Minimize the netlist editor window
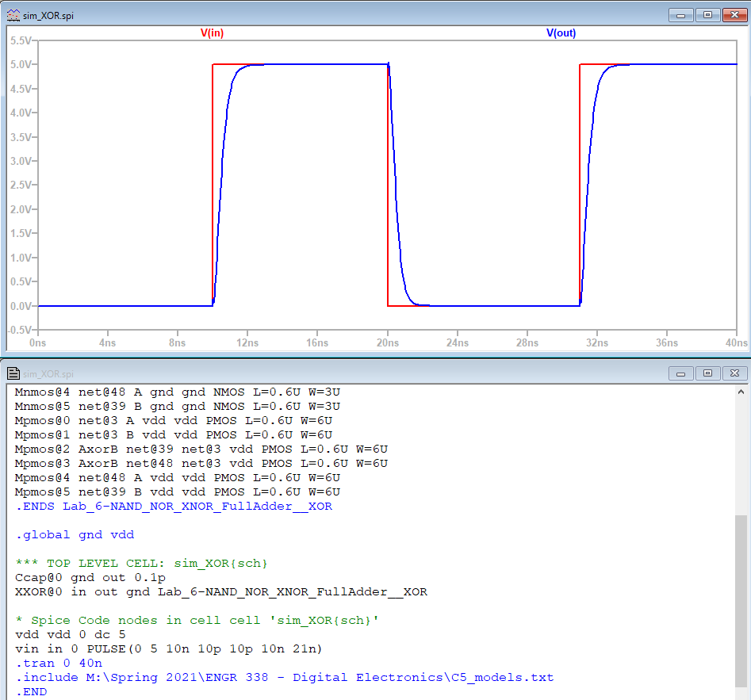Viewport: 751px width, 700px height. pyautogui.click(x=680, y=373)
